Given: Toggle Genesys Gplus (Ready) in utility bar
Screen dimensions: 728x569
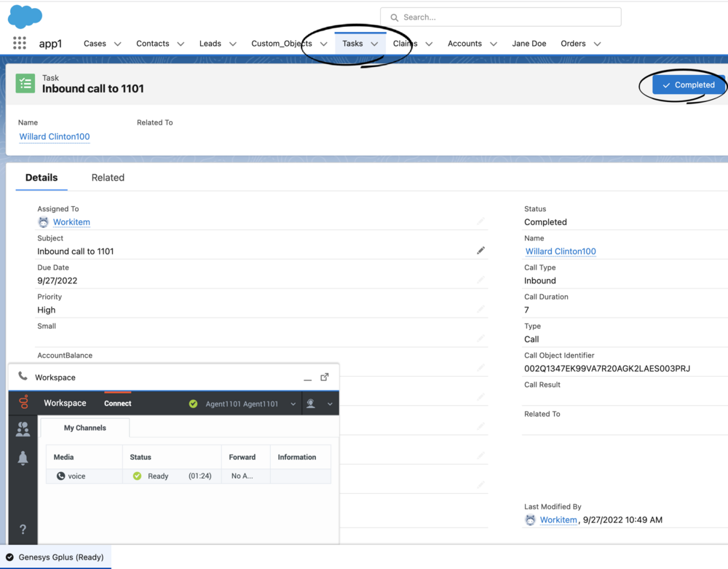Looking at the screenshot, I should [55, 557].
